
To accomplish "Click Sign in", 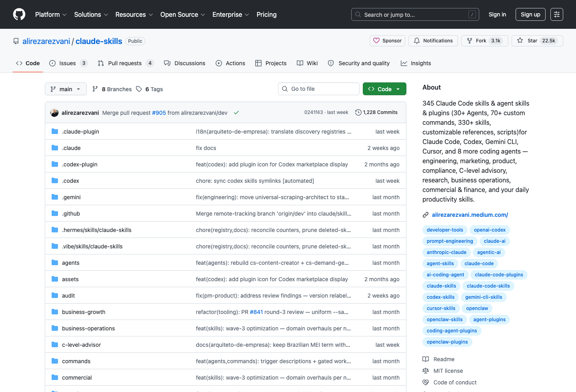I will coord(497,14).
